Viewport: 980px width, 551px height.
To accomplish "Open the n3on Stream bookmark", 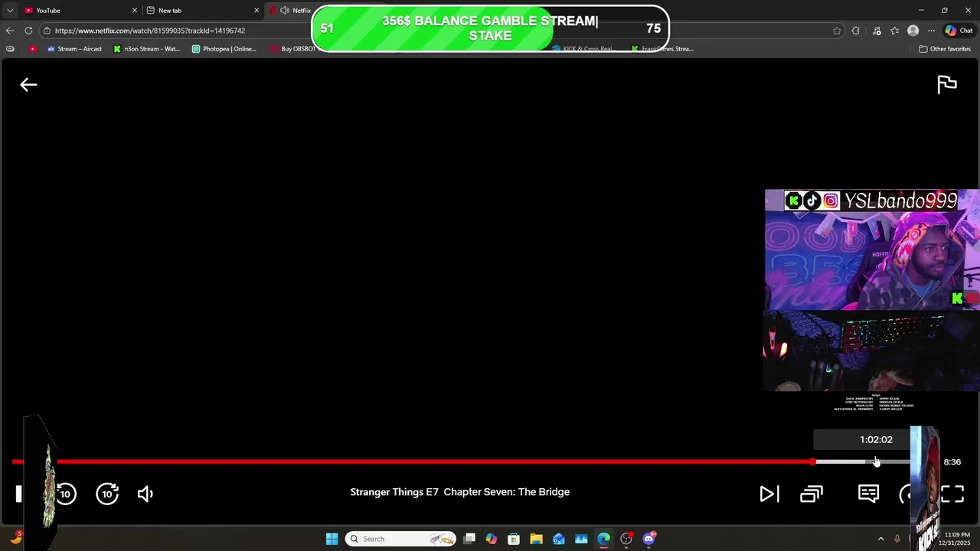I will coord(147,49).
